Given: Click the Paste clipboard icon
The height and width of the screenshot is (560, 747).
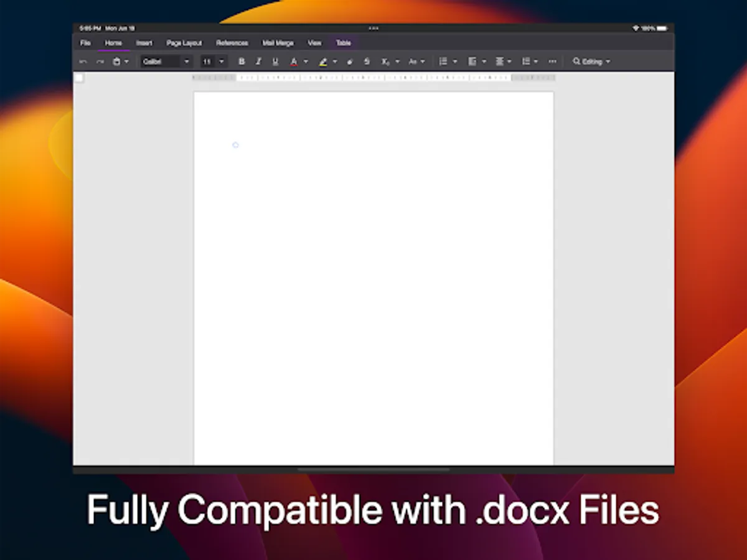Looking at the screenshot, I should (116, 62).
